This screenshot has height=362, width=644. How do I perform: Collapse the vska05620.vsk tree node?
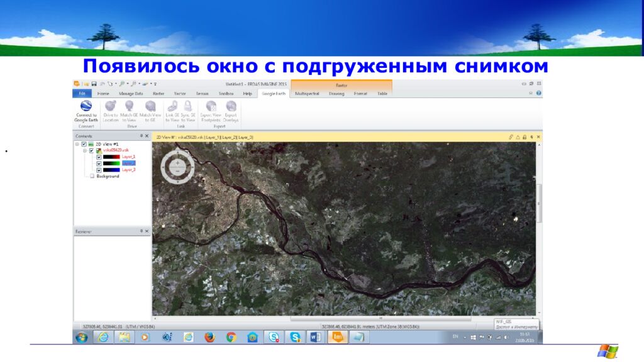tap(84, 150)
